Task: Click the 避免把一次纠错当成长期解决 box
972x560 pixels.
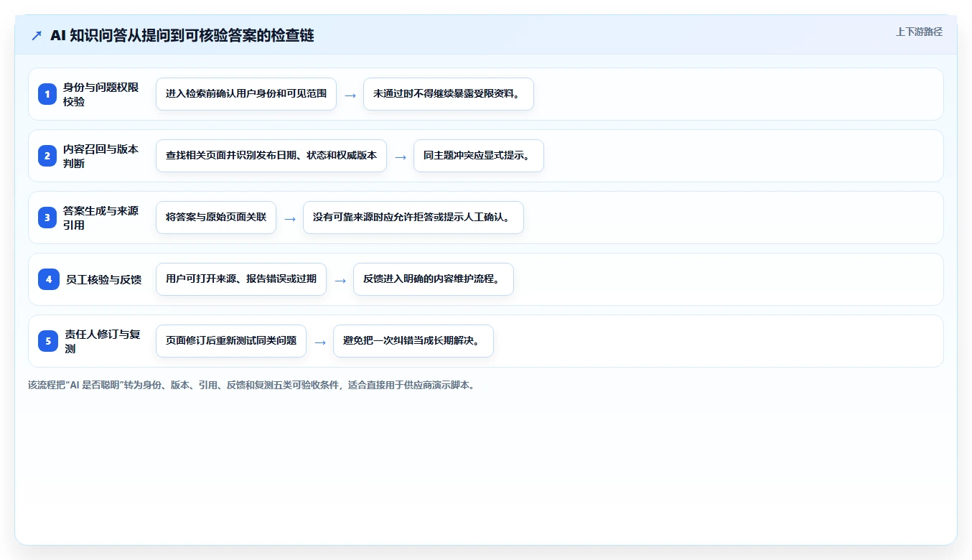Action: [413, 341]
